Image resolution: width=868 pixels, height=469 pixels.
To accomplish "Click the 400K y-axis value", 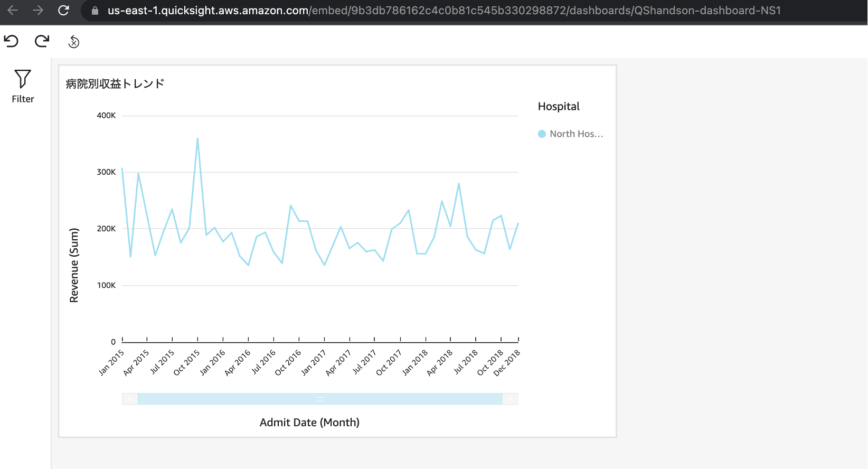I will coord(106,116).
